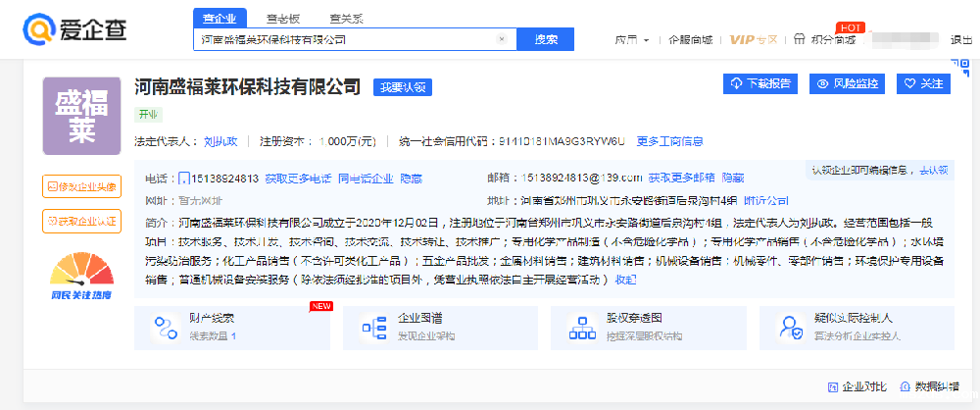Click the 疑似实际控制人 card icon
The width and height of the screenshot is (980, 410).
click(x=791, y=328)
